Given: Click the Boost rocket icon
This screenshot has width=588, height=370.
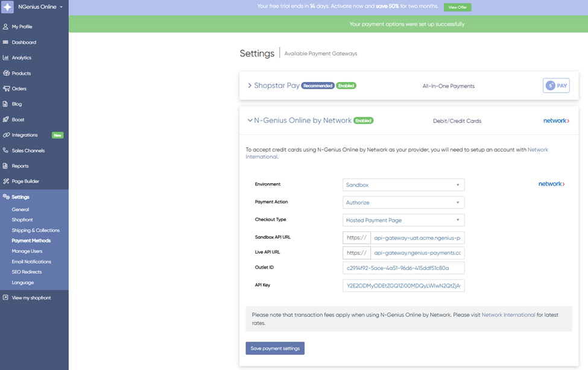Looking at the screenshot, I should (x=5, y=119).
